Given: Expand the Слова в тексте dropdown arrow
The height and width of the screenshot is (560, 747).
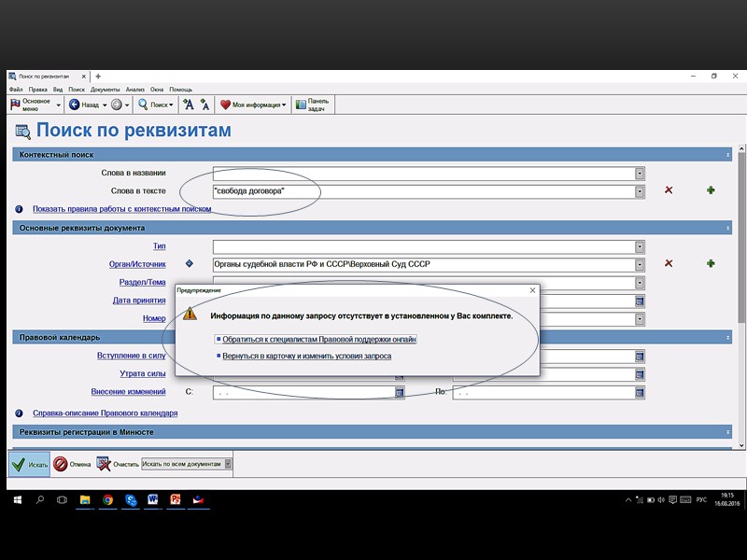Looking at the screenshot, I should (x=640, y=191).
